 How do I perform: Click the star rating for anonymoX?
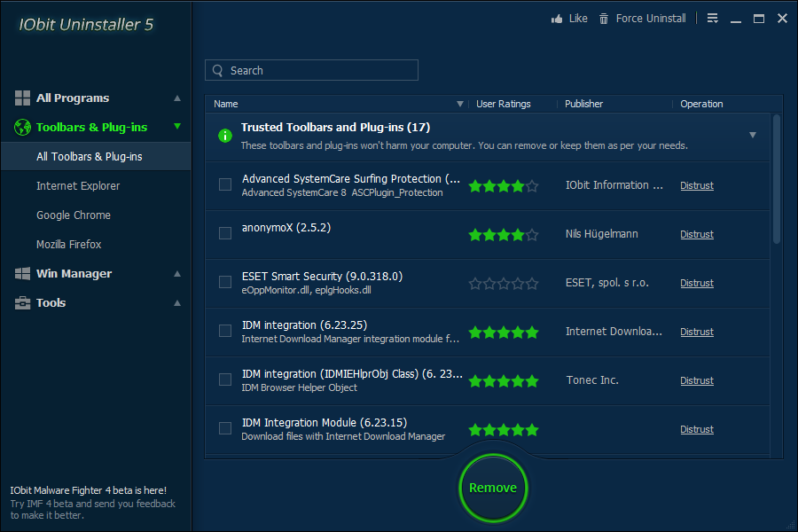(504, 235)
